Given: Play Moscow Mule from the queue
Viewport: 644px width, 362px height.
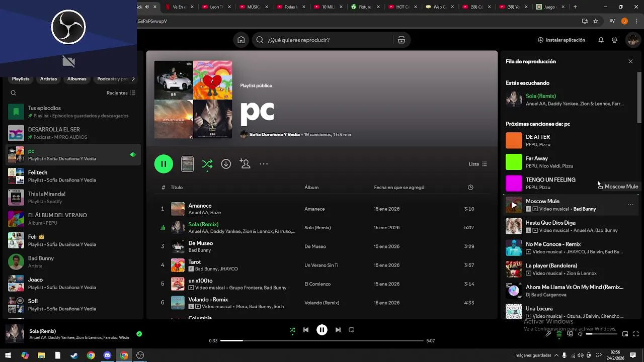Looking at the screenshot, I should tap(514, 205).
